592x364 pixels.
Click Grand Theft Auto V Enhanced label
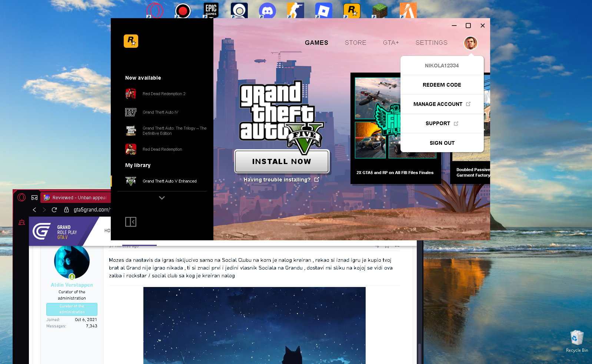coord(170,181)
